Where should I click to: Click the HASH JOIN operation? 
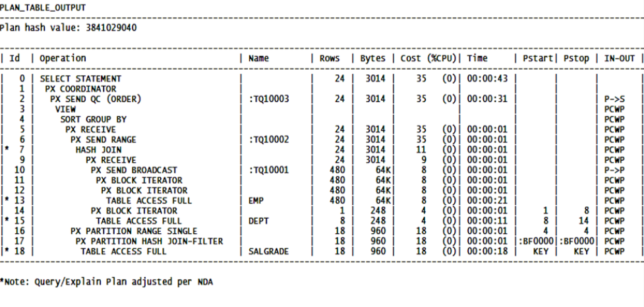coord(98,150)
